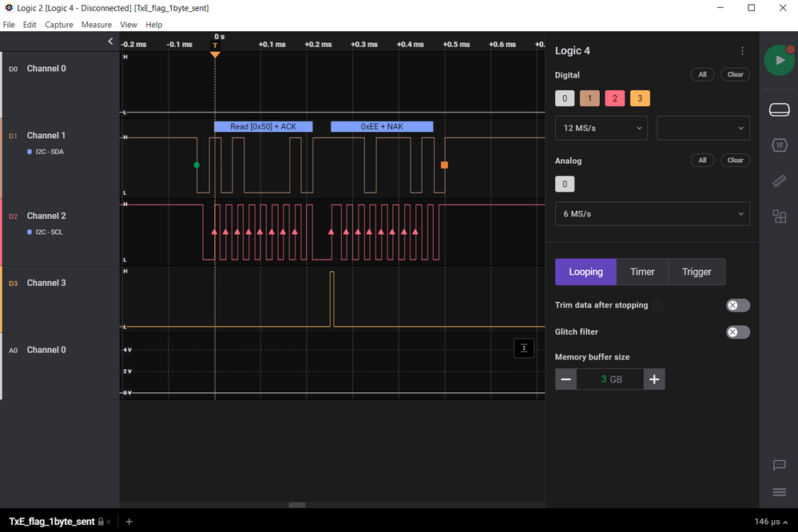Viewport: 798px width, 532px height.
Task: Increase memory buffer size with plus button
Action: pyautogui.click(x=654, y=379)
